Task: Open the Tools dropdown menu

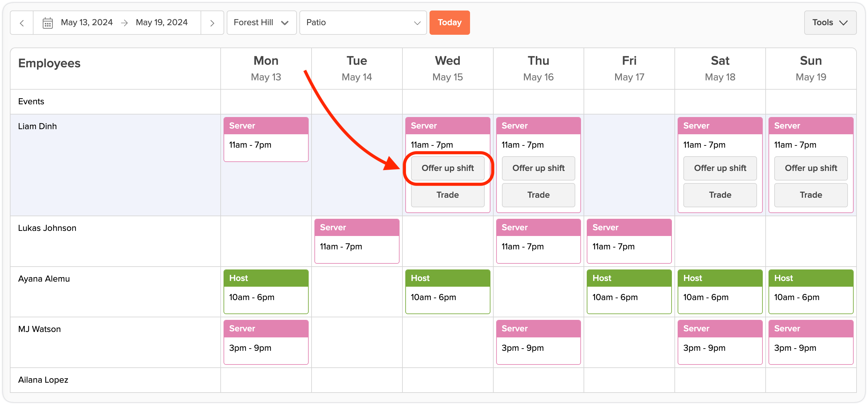Action: (x=830, y=23)
